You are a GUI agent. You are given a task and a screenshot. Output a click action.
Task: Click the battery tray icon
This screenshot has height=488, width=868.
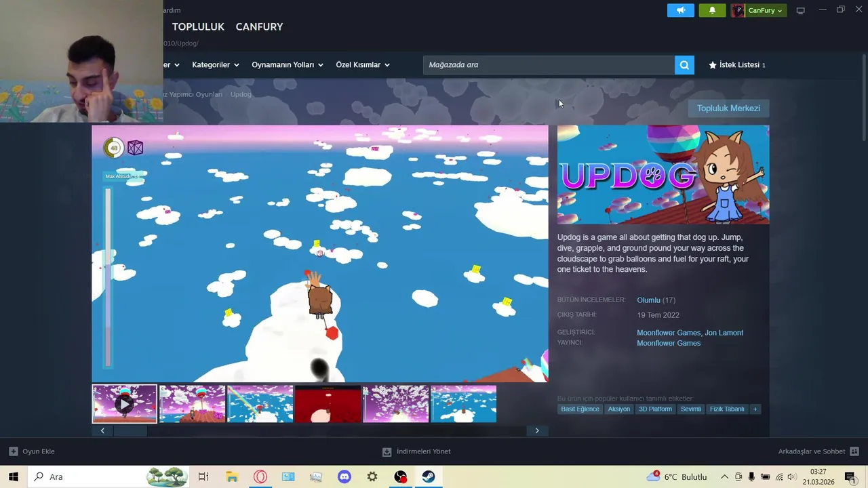tap(765, 477)
